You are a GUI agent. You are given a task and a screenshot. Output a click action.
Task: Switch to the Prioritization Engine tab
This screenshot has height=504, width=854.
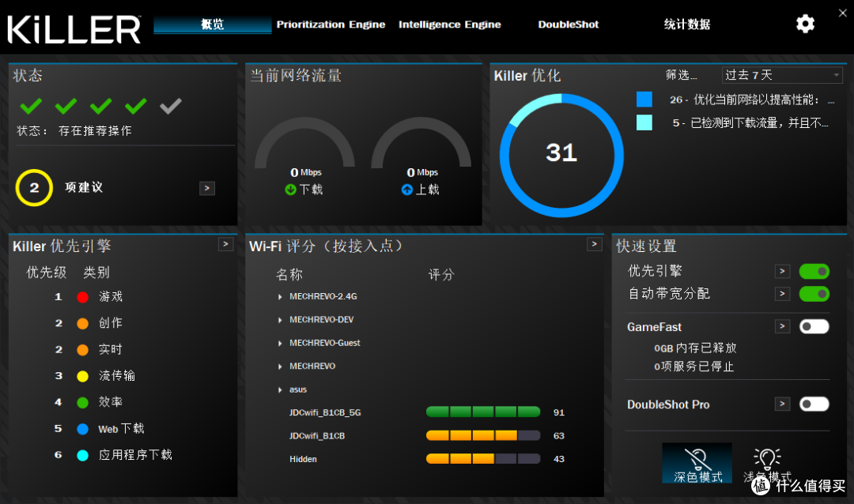pyautogui.click(x=331, y=24)
